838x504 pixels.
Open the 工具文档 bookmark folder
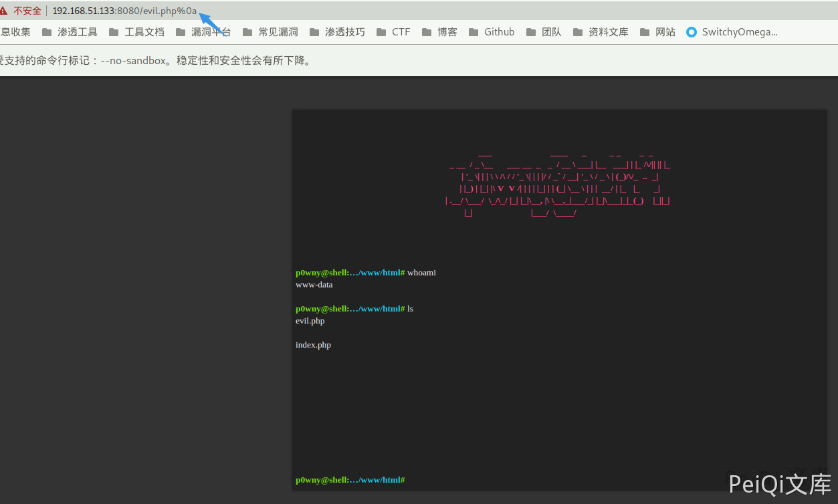(x=136, y=32)
